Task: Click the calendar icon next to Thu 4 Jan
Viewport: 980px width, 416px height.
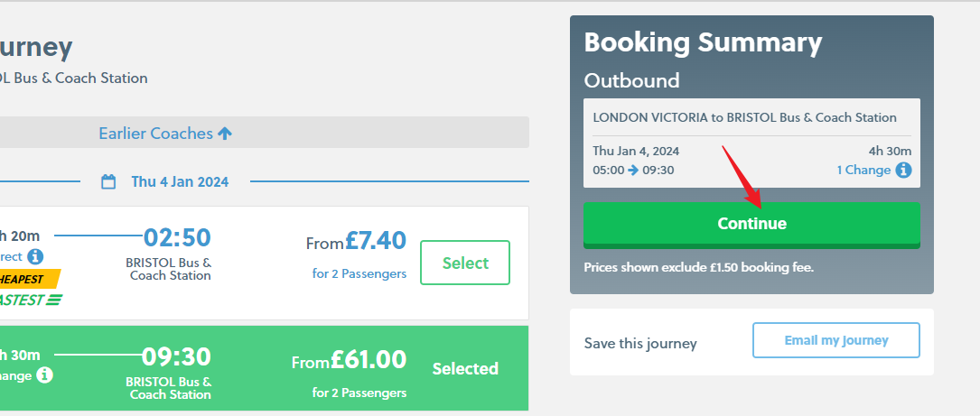Action: click(108, 181)
